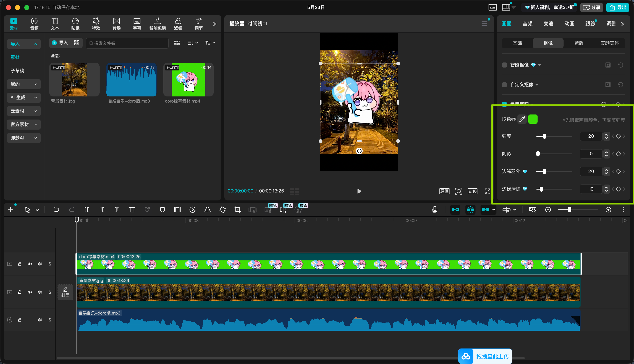Viewport: 634px width, 364px height.
Task: Switch to the 基础 tab
Action: (x=517, y=43)
